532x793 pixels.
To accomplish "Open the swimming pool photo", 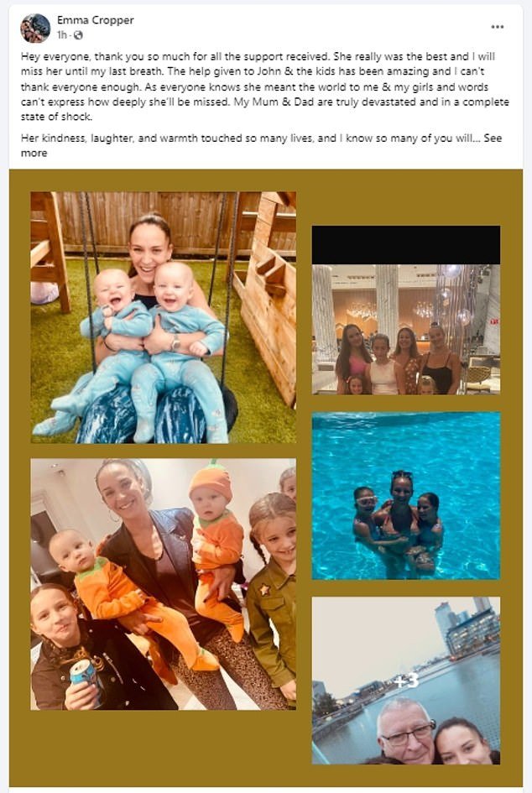I will click(406, 496).
